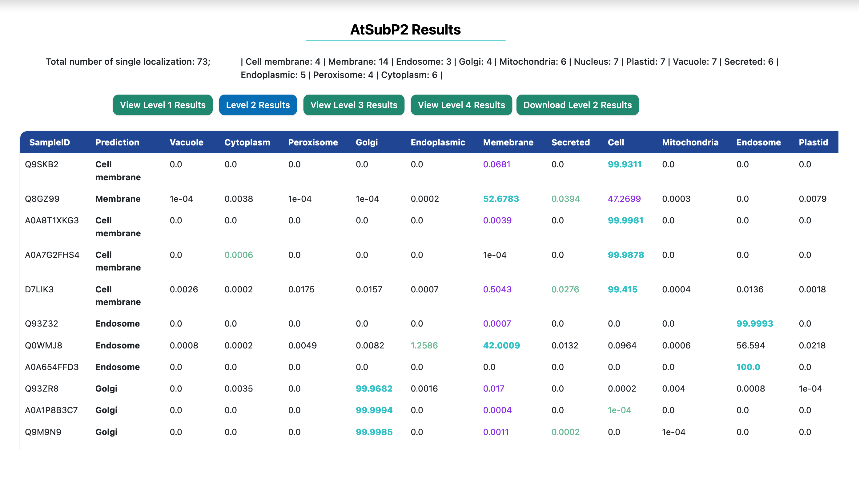Select sample ID A0A8T1XKG3
Image resolution: width=868 pixels, height=484 pixels.
click(52, 220)
